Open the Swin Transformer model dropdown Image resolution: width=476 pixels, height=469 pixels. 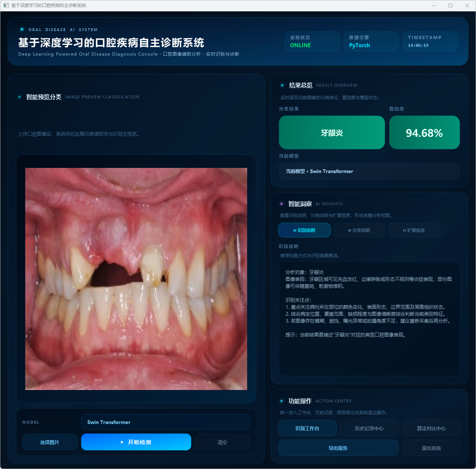(x=165, y=422)
